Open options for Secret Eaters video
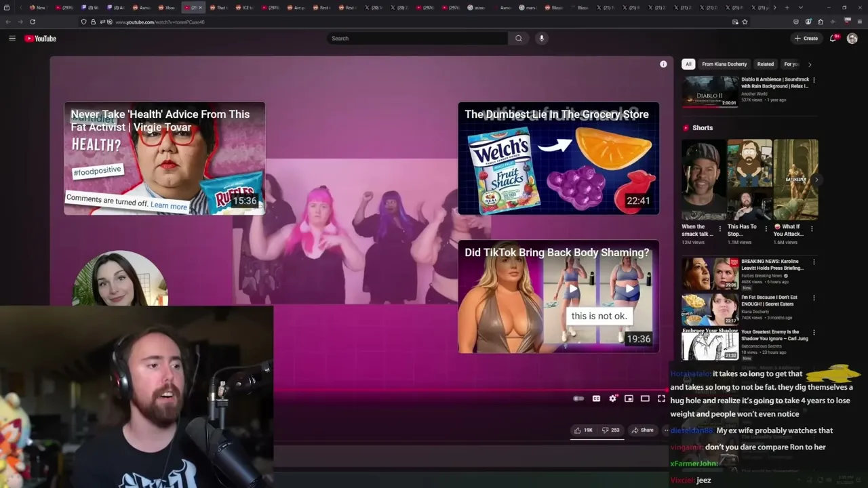The image size is (868, 488). [x=814, y=298]
